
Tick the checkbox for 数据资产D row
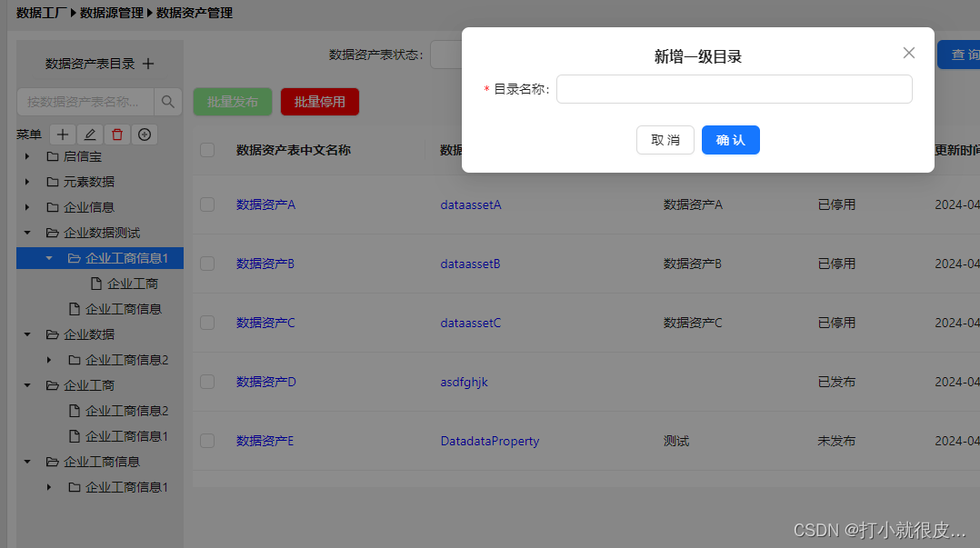(207, 382)
